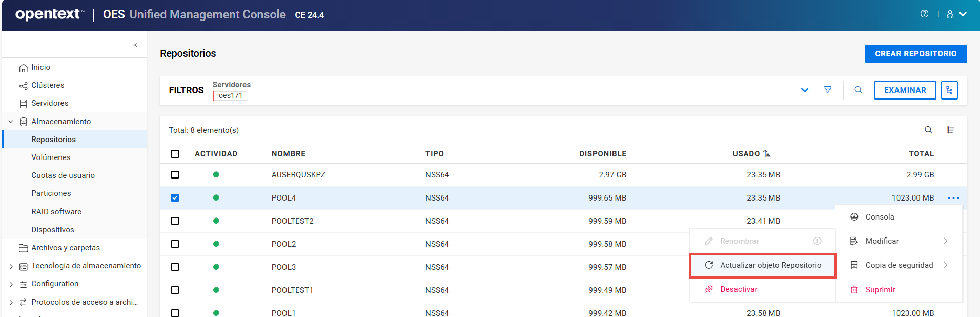The width and height of the screenshot is (980, 317).
Task: Select Actualizar objeto Repositorio menu item
Action: pos(763,265)
